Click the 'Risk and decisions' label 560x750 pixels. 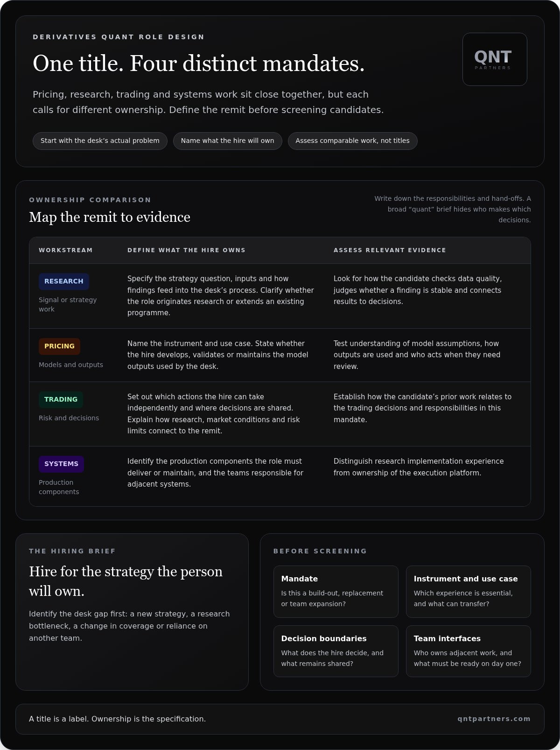[69, 418]
